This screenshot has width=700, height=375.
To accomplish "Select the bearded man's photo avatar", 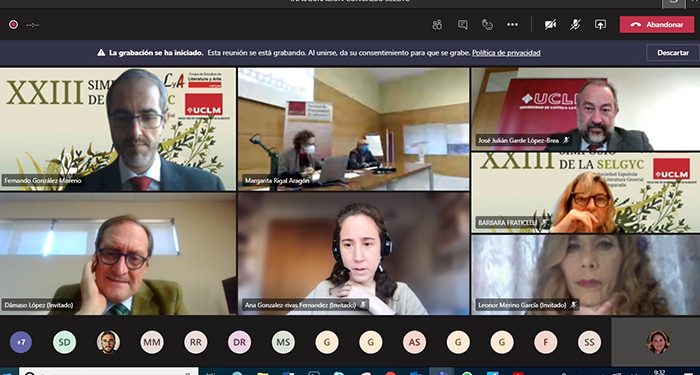I will [108, 342].
